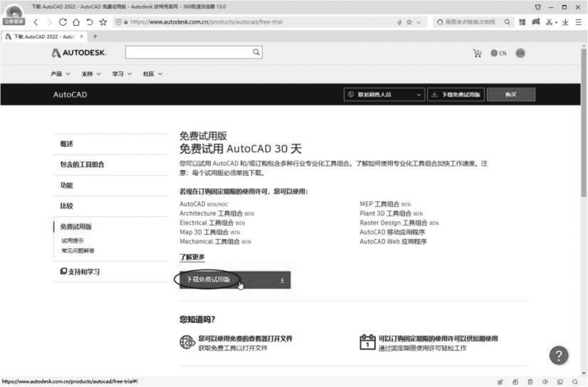Expand the 支持 dropdown menu
The height and width of the screenshot is (387, 588).
click(89, 74)
